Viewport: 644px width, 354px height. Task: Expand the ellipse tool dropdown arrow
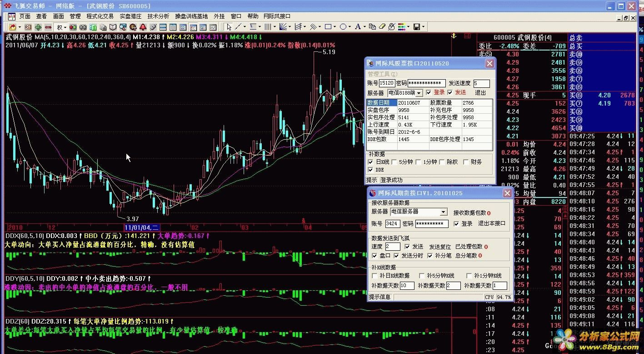[349, 27]
